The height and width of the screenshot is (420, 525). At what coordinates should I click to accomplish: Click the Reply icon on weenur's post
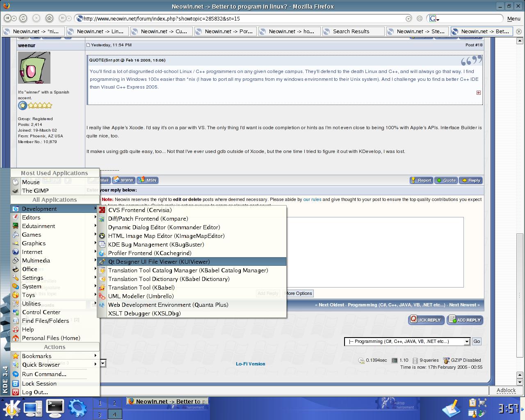pos(470,180)
